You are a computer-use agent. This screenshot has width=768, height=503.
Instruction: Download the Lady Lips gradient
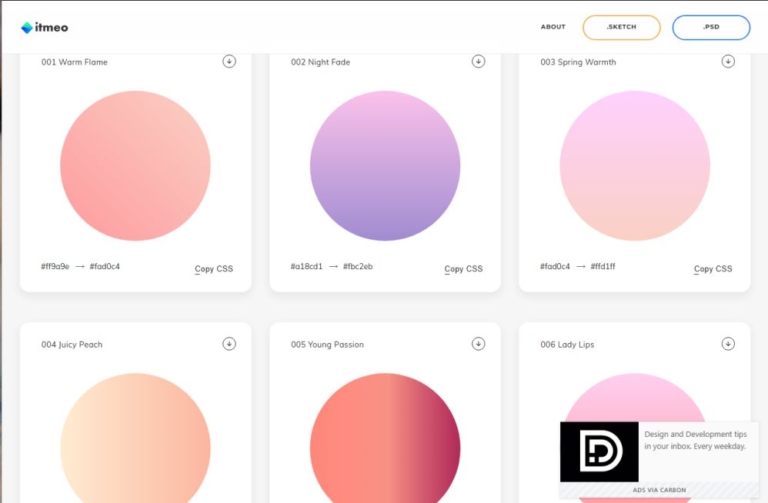[x=728, y=344]
